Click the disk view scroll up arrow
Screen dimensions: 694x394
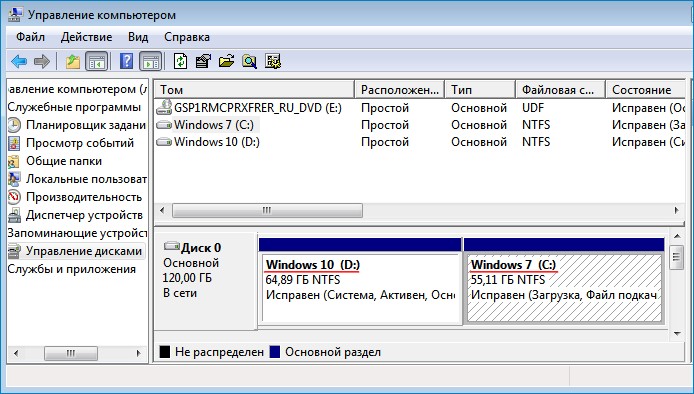pyautogui.click(x=677, y=236)
